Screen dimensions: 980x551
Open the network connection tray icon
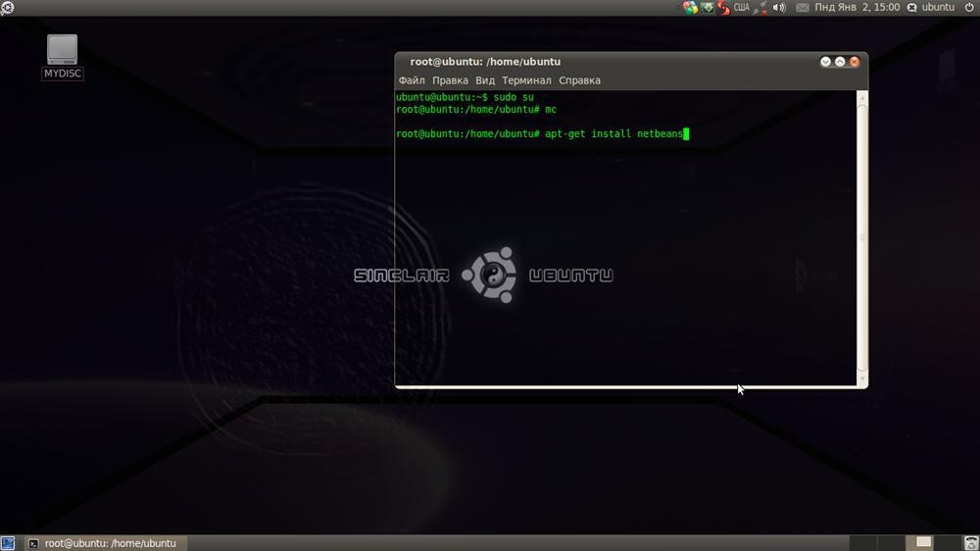click(760, 8)
